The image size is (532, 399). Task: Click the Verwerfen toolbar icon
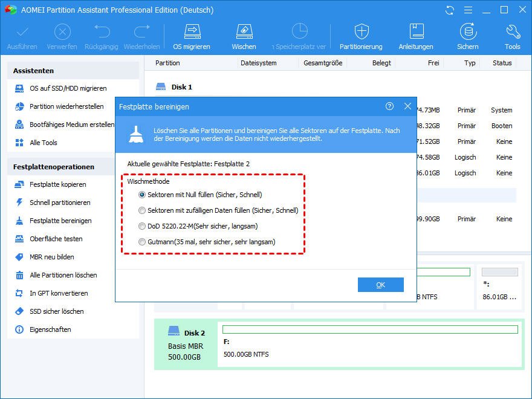[x=62, y=33]
